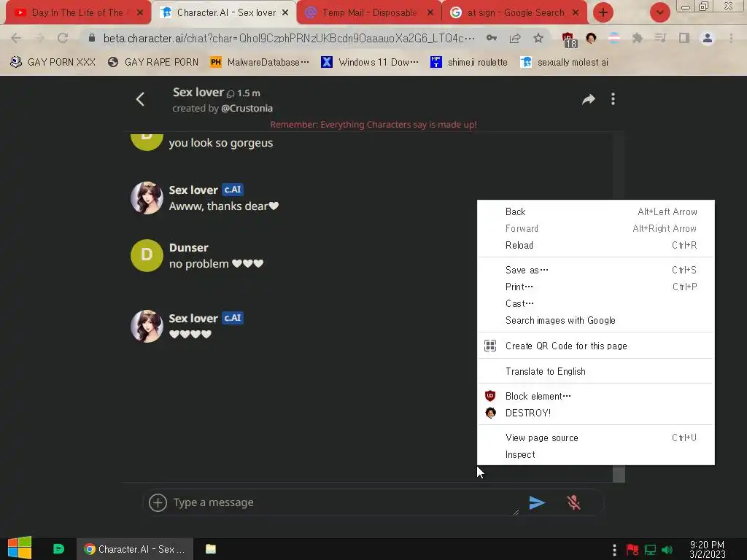Switch to the at sign Google Search tab

point(514,13)
